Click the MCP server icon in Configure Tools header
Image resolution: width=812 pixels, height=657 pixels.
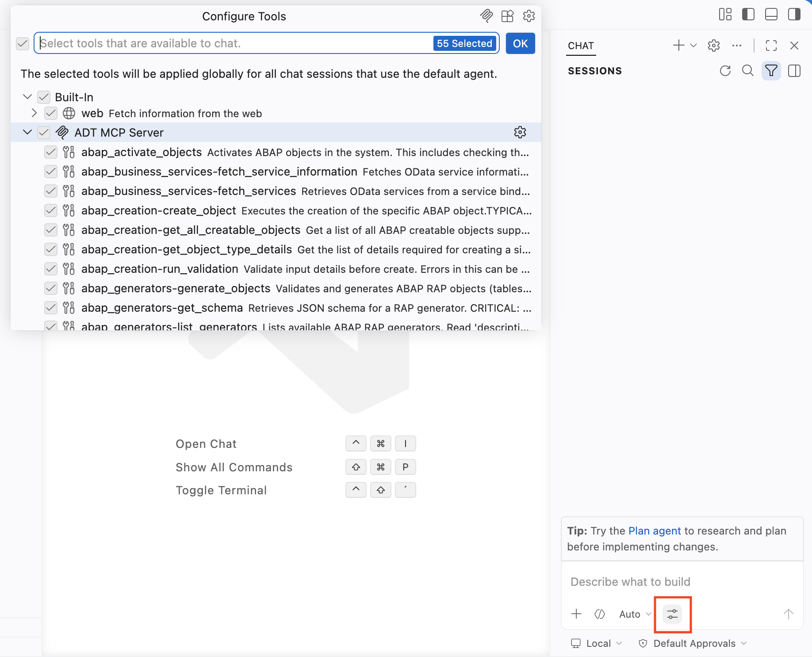point(486,16)
